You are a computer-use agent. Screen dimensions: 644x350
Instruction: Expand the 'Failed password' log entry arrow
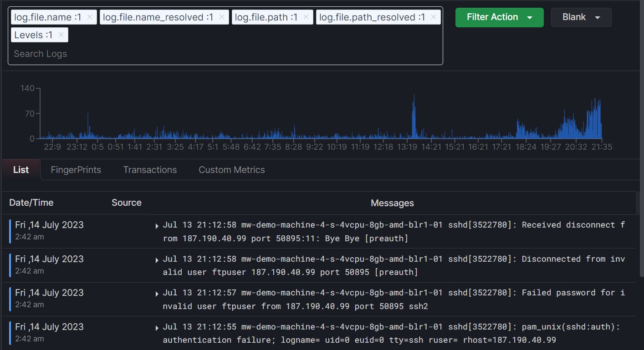(157, 294)
